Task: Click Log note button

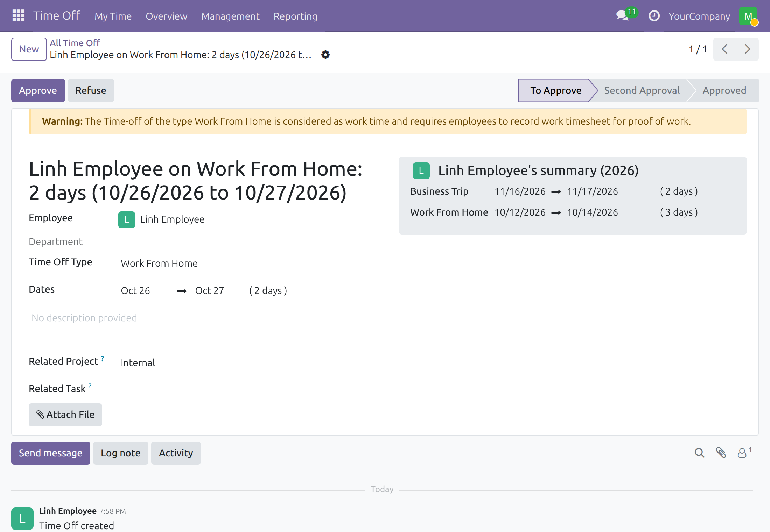Action: pos(121,453)
